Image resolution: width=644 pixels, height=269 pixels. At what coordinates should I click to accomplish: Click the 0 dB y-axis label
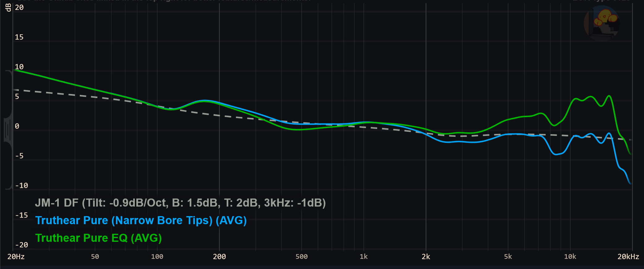[x=17, y=126]
